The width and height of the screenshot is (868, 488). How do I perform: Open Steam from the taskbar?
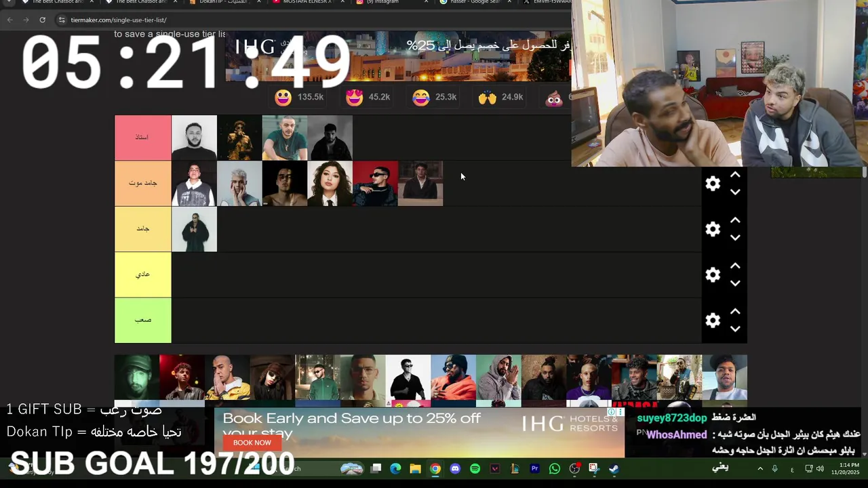(x=614, y=468)
